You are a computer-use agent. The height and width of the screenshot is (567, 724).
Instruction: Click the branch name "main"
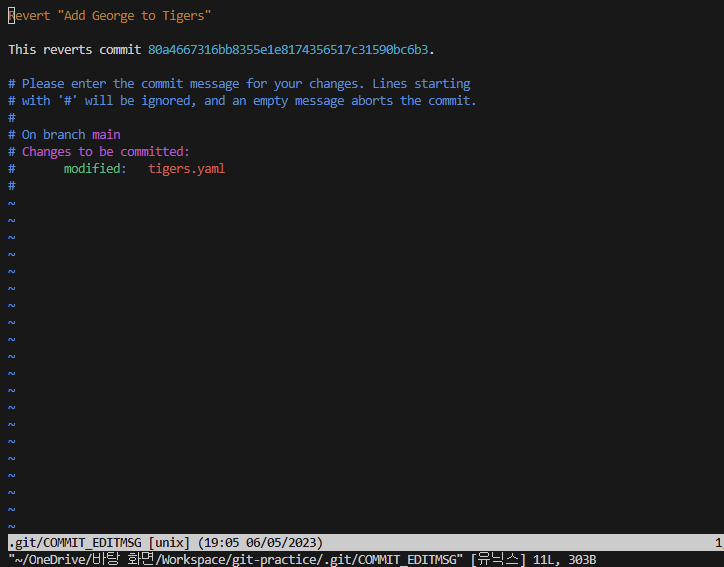106,135
